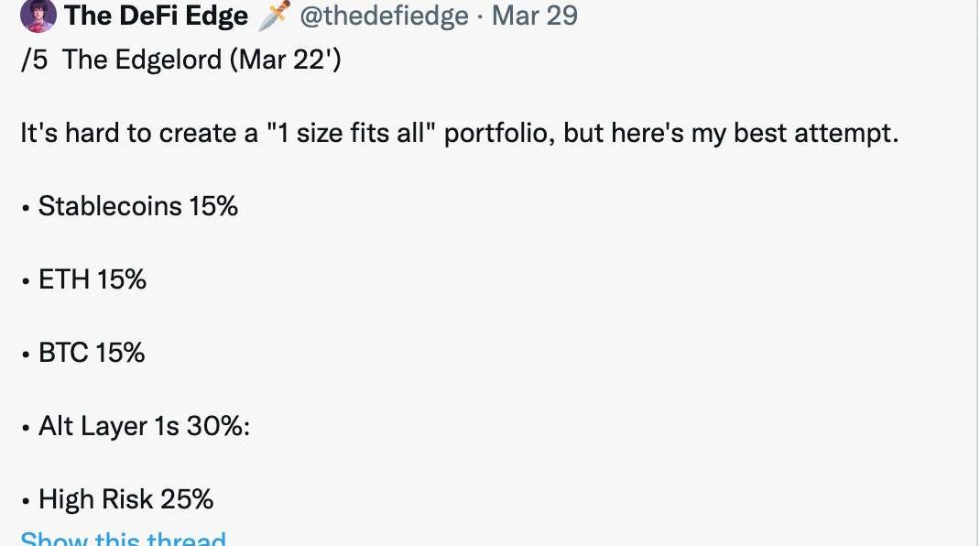
Task: Select The Edgelord title text
Action: coord(142,60)
